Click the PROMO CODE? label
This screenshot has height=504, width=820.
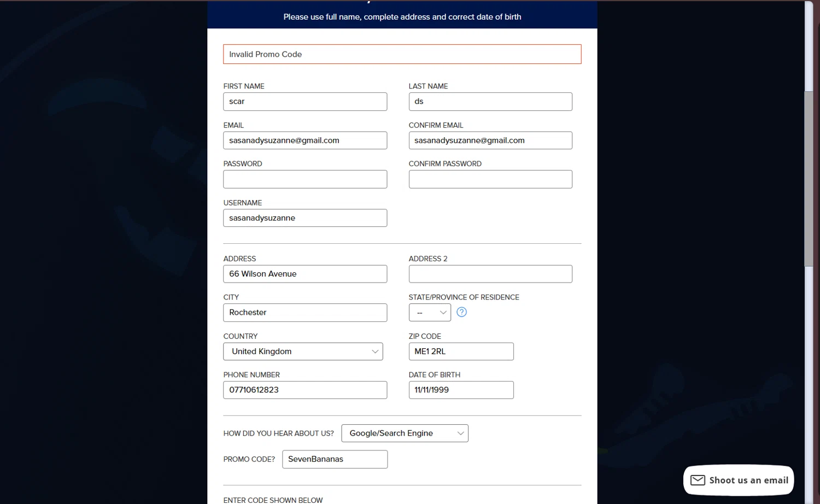coord(249,459)
